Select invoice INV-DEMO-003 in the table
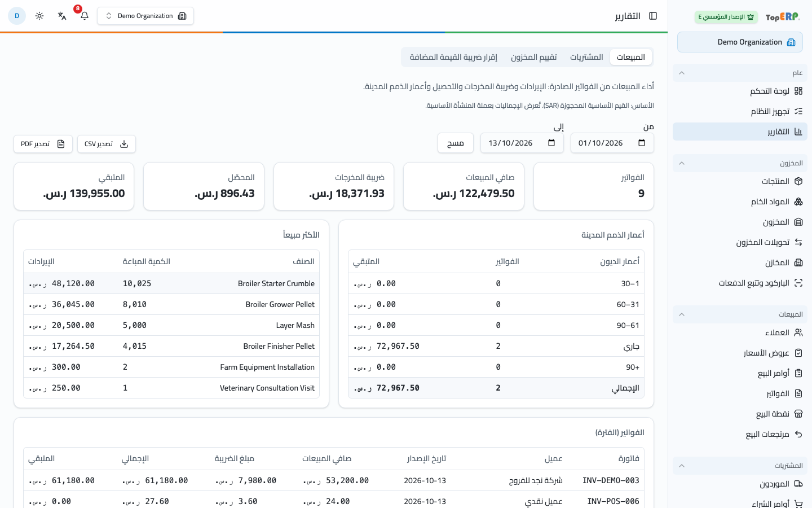812x508 pixels. (611, 480)
